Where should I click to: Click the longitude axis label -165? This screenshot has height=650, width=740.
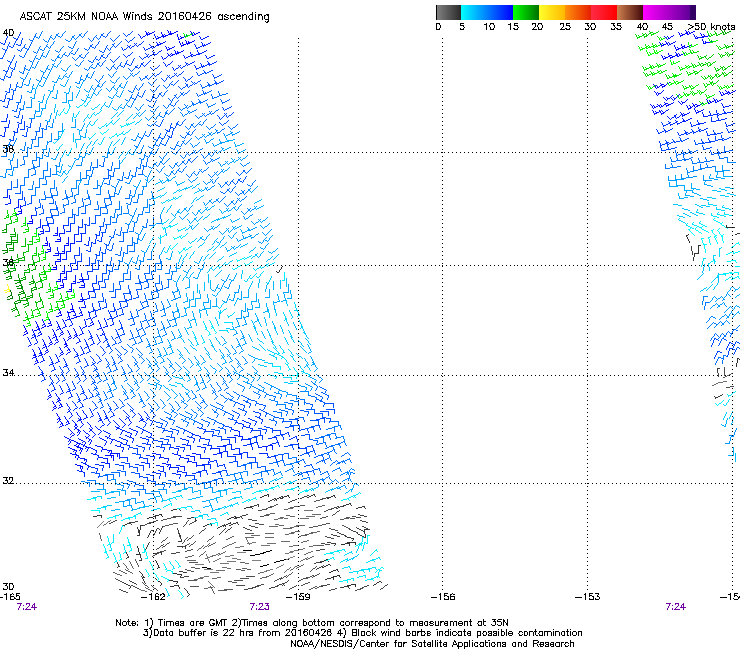pos(10,597)
